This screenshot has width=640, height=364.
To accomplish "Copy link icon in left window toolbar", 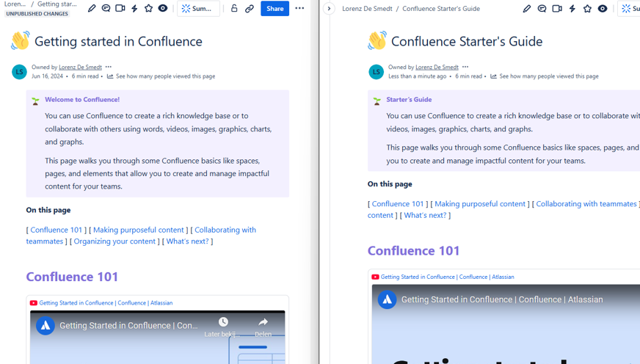I will (x=250, y=9).
